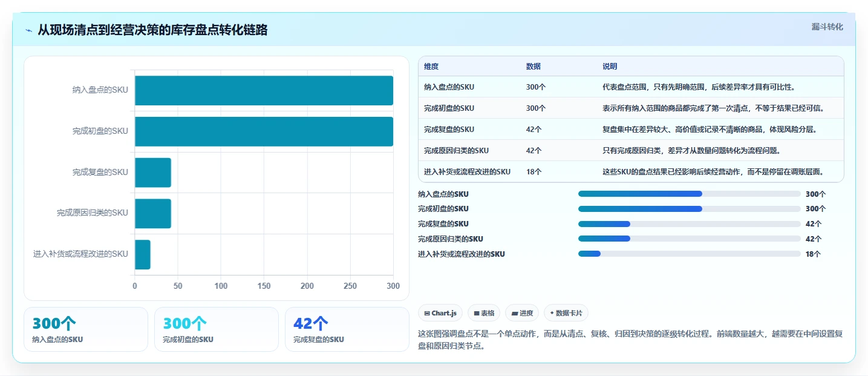Open the 42个 完成复盘的SKU data card
Image resolution: width=868 pixels, height=376 pixels.
(x=347, y=329)
